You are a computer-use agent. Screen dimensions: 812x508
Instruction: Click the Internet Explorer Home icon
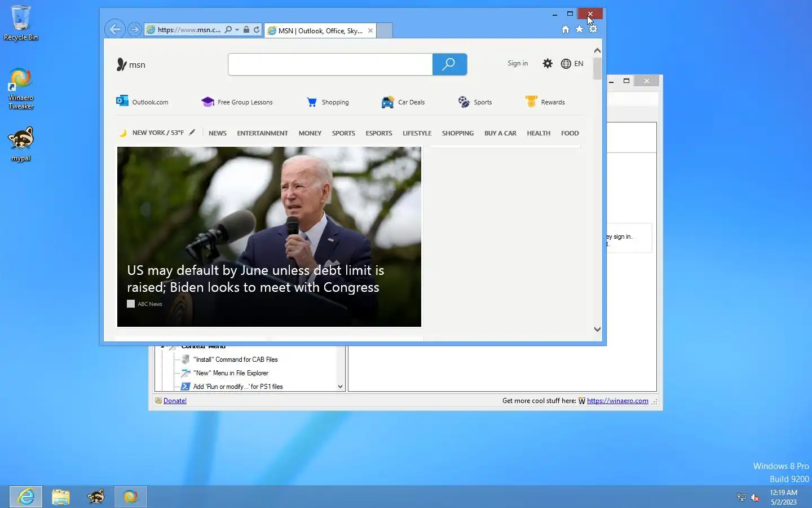(565, 29)
